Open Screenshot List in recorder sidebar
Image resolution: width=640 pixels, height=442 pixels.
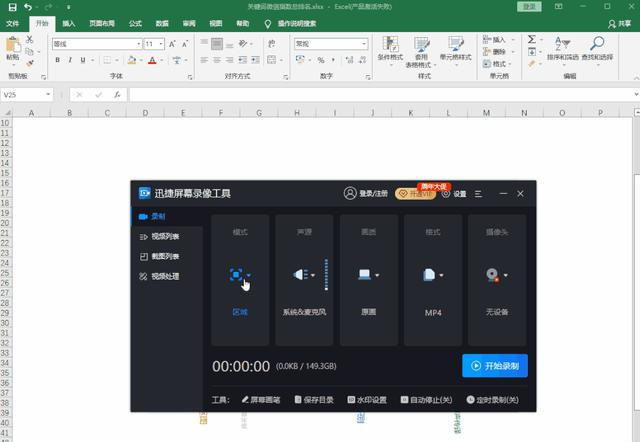[159, 256]
